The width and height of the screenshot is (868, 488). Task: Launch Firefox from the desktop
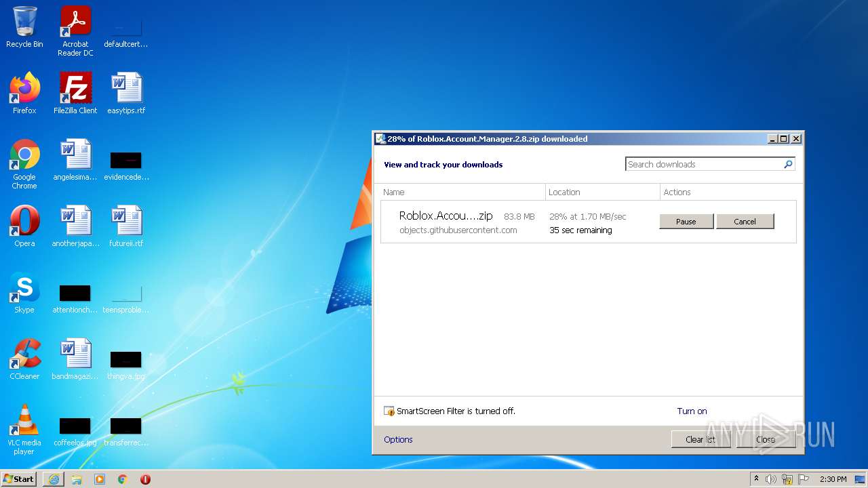(x=24, y=94)
